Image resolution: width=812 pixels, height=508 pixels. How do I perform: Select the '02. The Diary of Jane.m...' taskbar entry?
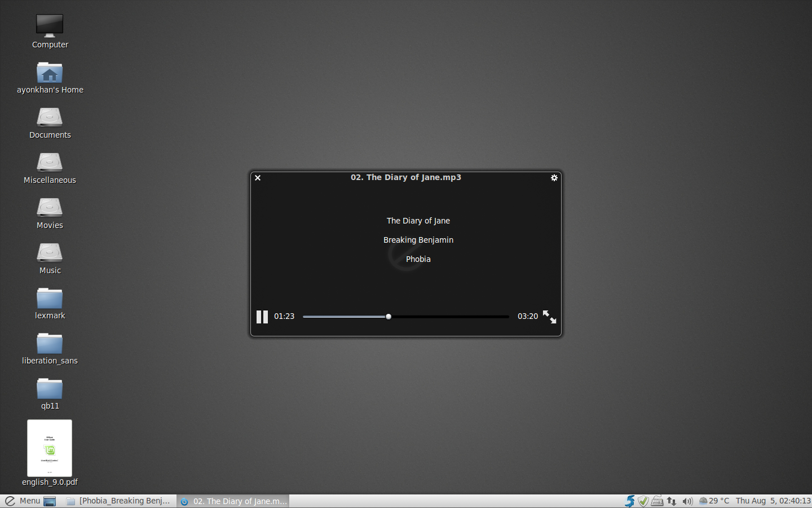click(x=233, y=501)
